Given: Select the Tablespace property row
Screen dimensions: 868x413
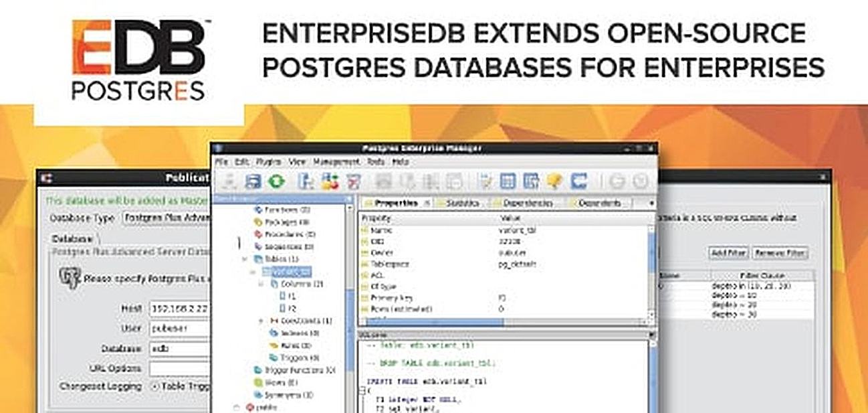Looking at the screenshot, I should click(x=503, y=264).
